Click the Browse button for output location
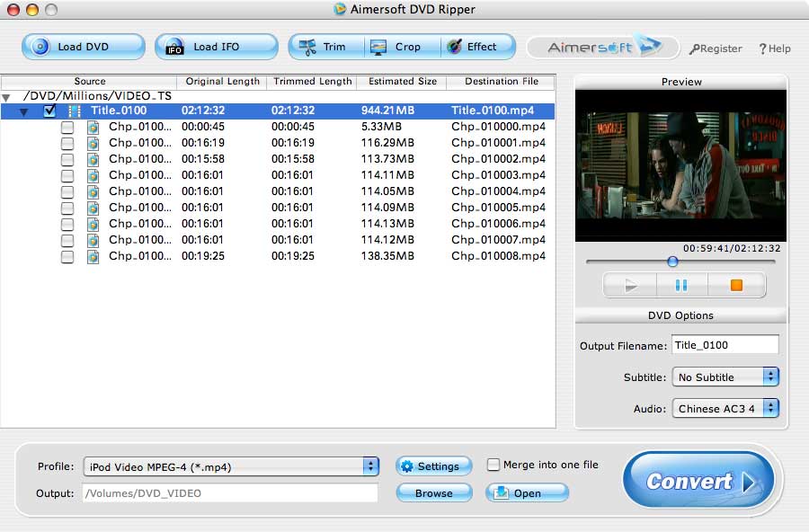The height and width of the screenshot is (532, 809). (x=433, y=492)
